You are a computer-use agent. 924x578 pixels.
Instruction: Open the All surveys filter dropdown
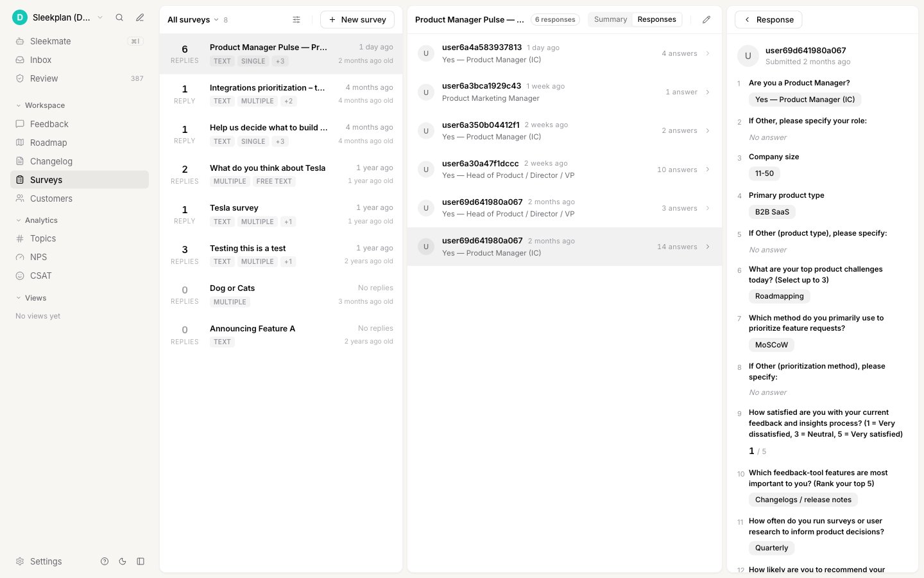click(x=193, y=20)
